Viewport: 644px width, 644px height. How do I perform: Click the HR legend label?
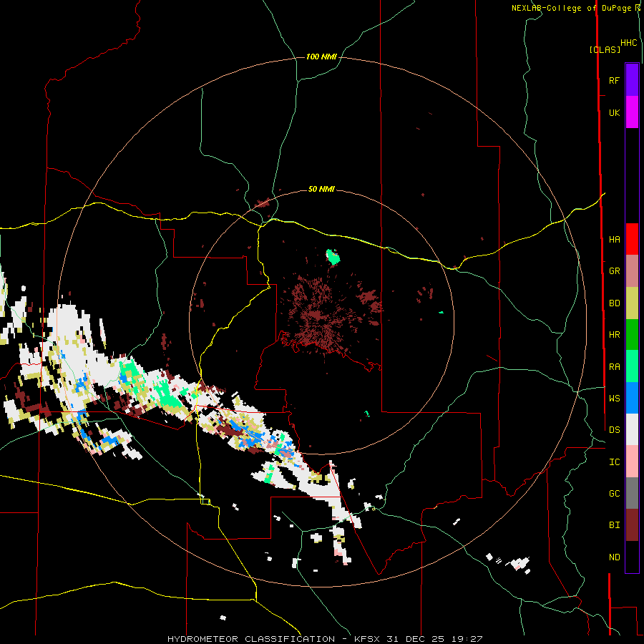615,335
